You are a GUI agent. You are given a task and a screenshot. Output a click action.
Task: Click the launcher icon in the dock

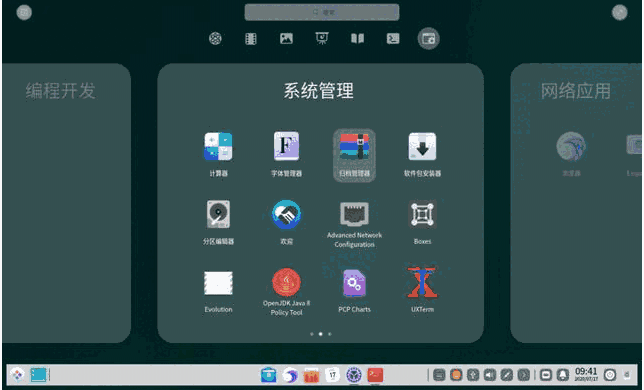click(17, 375)
